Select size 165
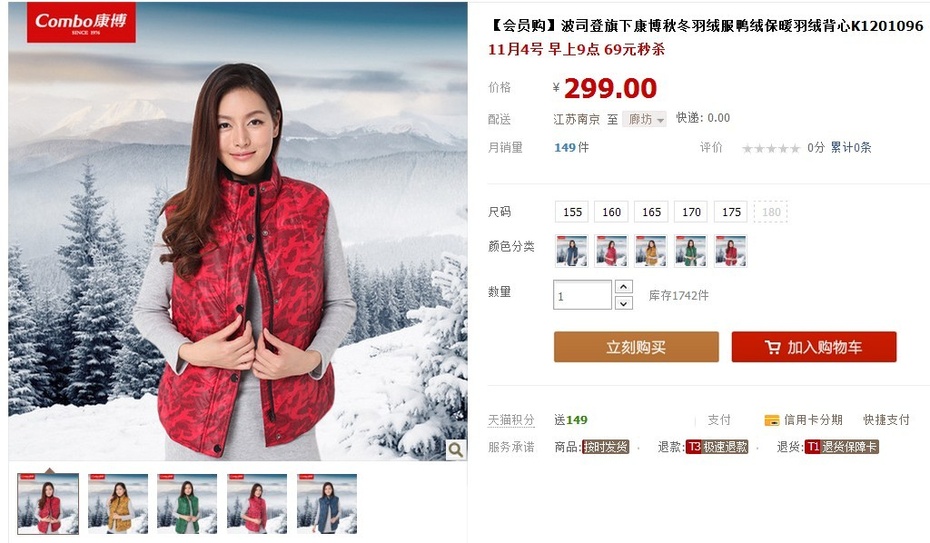930x543 pixels. [x=651, y=212]
